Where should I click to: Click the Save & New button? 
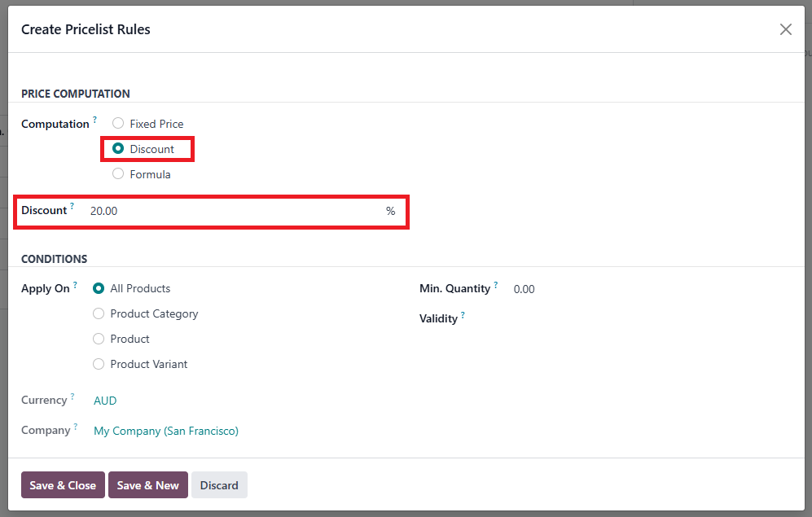coord(148,485)
